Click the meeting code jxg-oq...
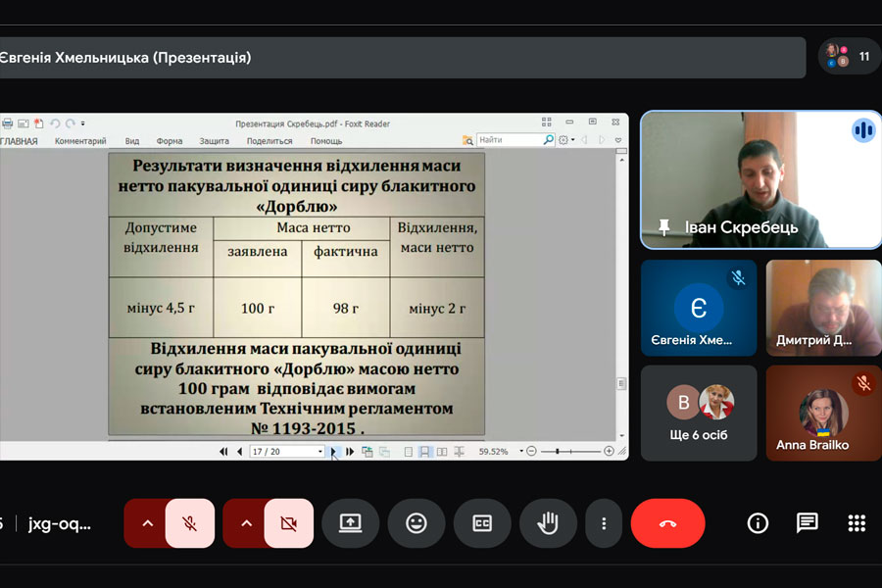This screenshot has height=588, width=882. click(60, 523)
